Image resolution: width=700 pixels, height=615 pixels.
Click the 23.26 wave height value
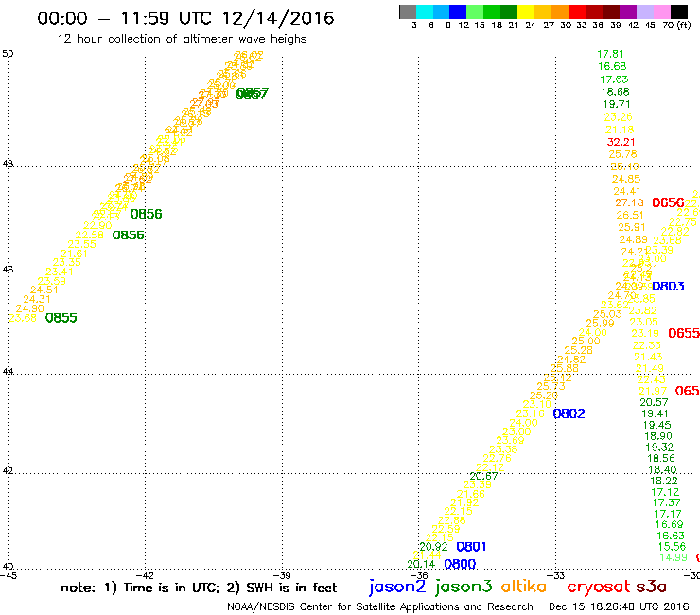[619, 117]
